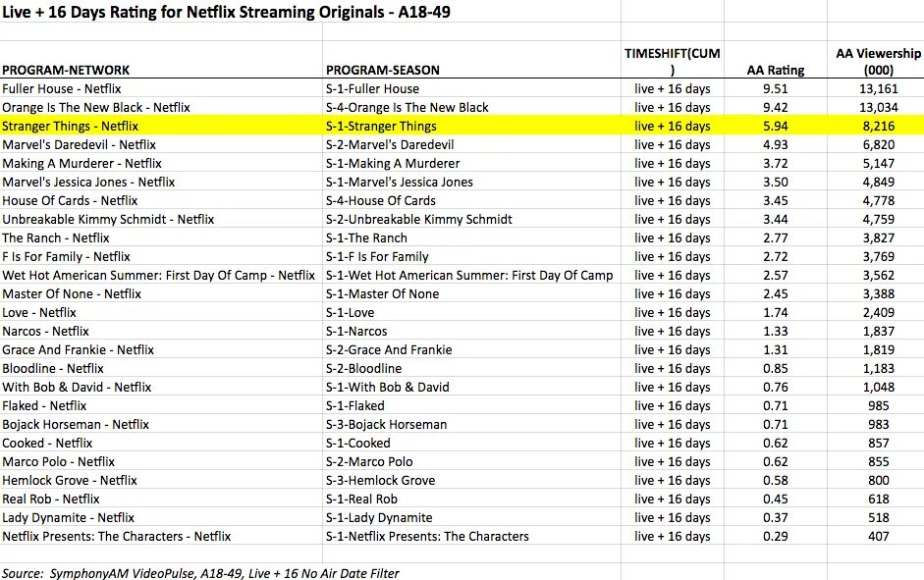924x580 pixels.
Task: Click the TIMESHIFT(CUM) column header
Action: pos(673,61)
